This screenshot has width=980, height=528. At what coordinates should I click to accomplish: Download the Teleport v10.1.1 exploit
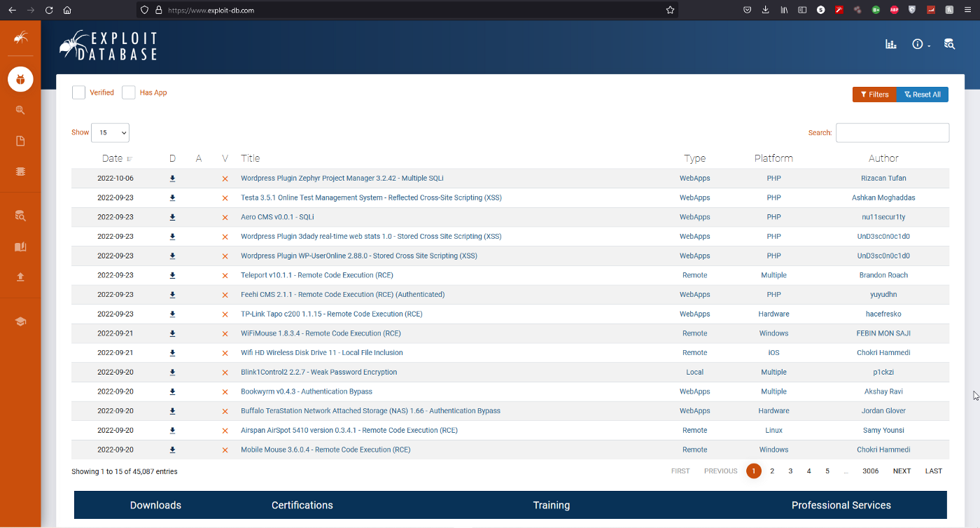pos(172,275)
